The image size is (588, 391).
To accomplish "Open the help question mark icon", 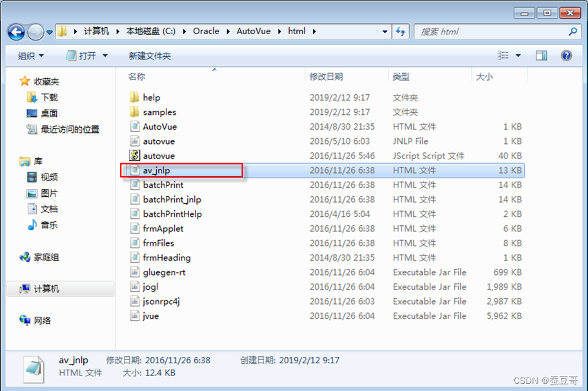I will pos(566,56).
